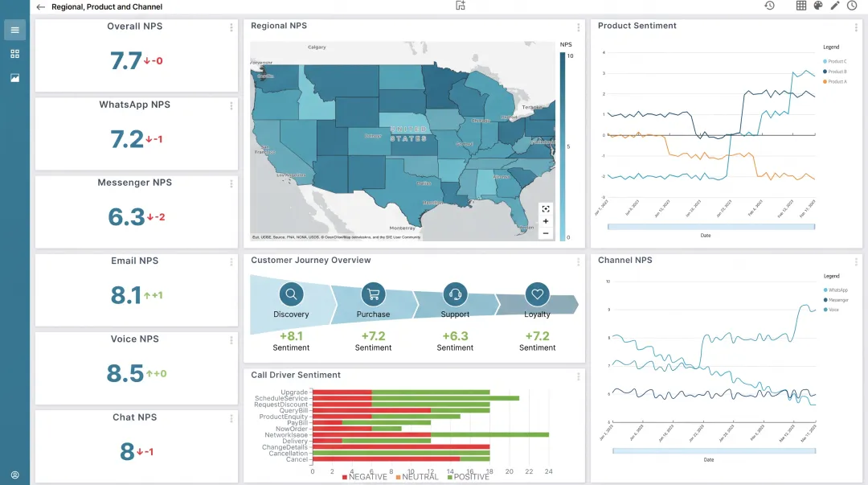The height and width of the screenshot is (485, 868).
Task: Click the pencil edit icon
Action: pos(835,6)
